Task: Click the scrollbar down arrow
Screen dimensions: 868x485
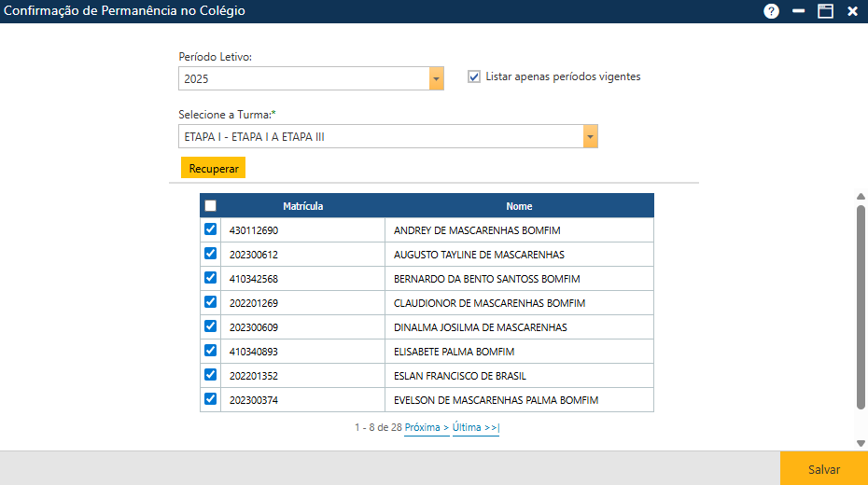Action: [x=861, y=443]
